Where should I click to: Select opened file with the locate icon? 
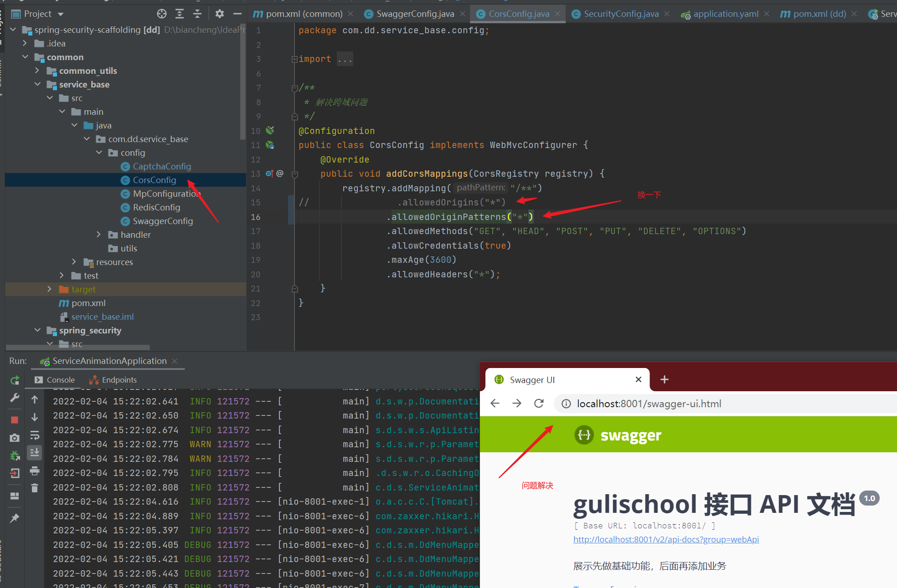pos(162,14)
